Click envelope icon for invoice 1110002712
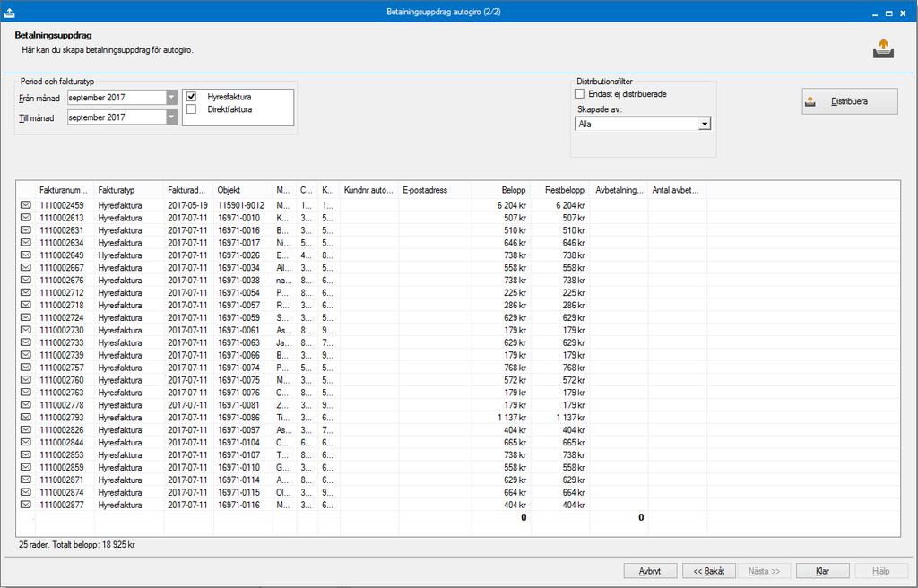Viewport: 918px width, 588px height. coord(26,292)
